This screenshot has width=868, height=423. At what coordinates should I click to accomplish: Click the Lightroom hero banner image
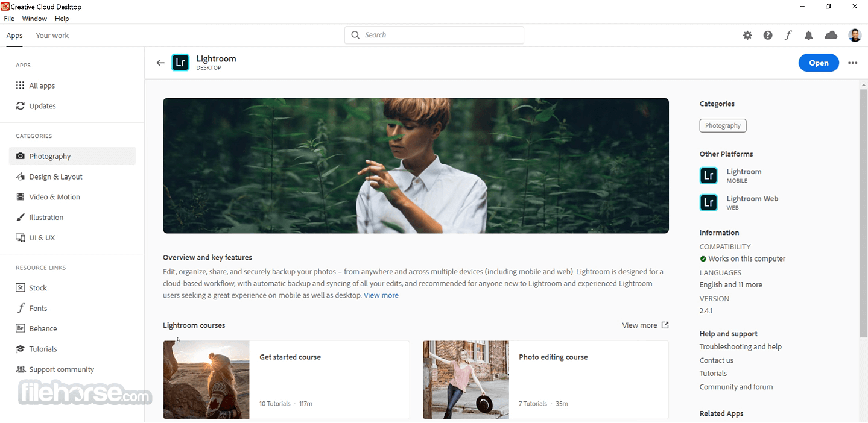(416, 166)
